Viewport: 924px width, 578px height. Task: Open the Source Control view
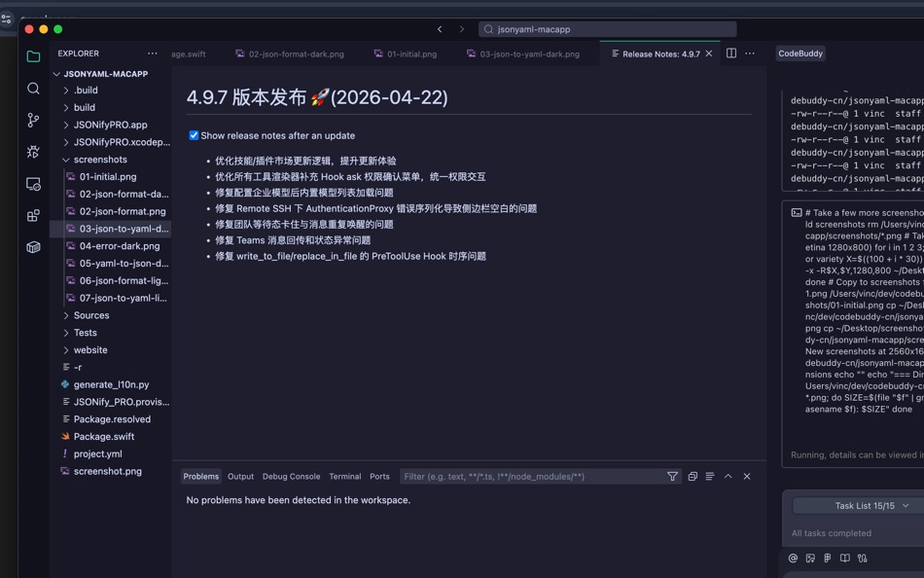pyautogui.click(x=34, y=121)
